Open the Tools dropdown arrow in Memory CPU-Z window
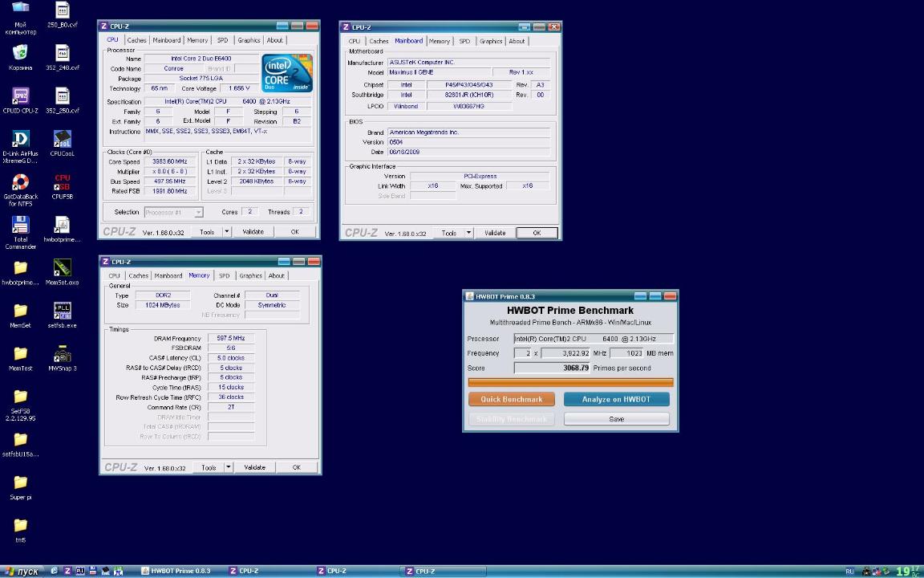The height and width of the screenshot is (578, 924). tap(228, 467)
